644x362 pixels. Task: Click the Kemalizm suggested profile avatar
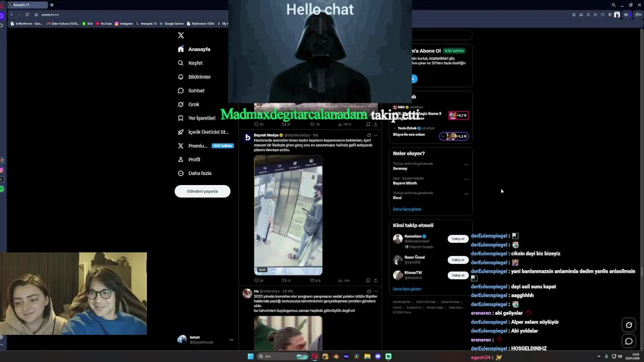click(398, 239)
